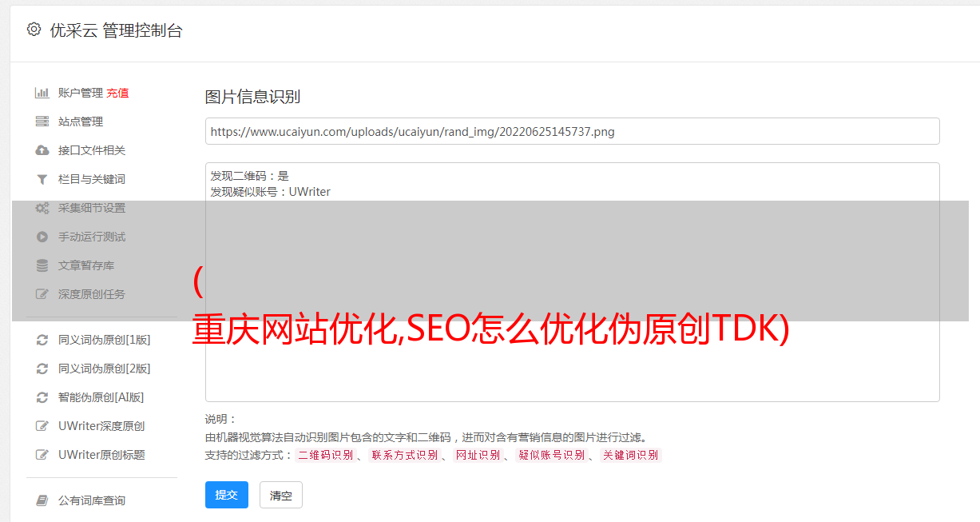Click the cogs icon for 采集细节设置
The width and height of the screenshot is (980, 522).
(x=42, y=208)
